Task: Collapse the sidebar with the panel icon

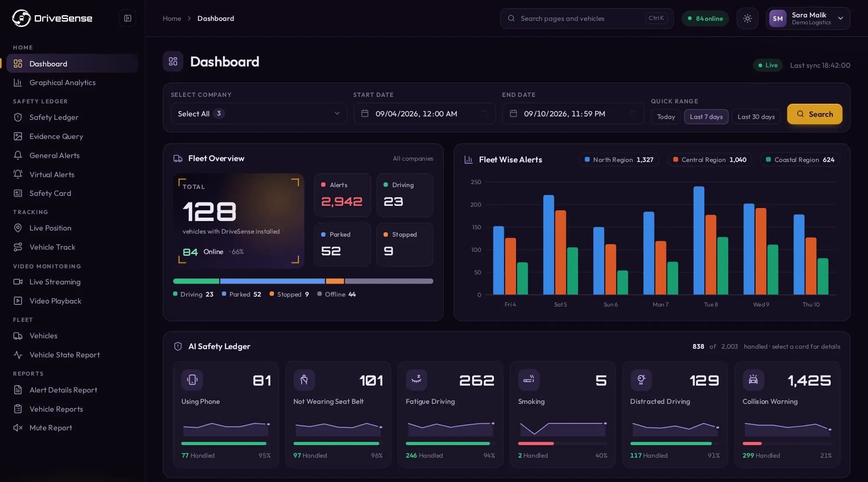Action: (128, 18)
